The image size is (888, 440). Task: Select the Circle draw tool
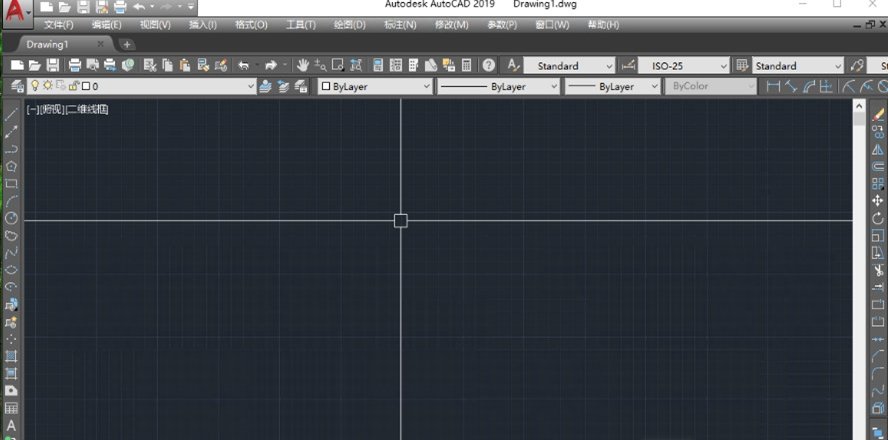(x=11, y=218)
